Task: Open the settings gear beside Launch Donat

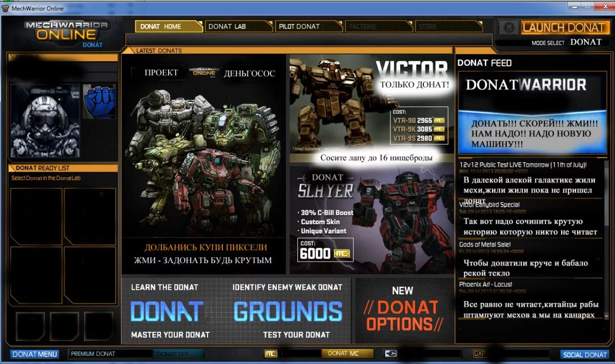Action: (x=508, y=28)
